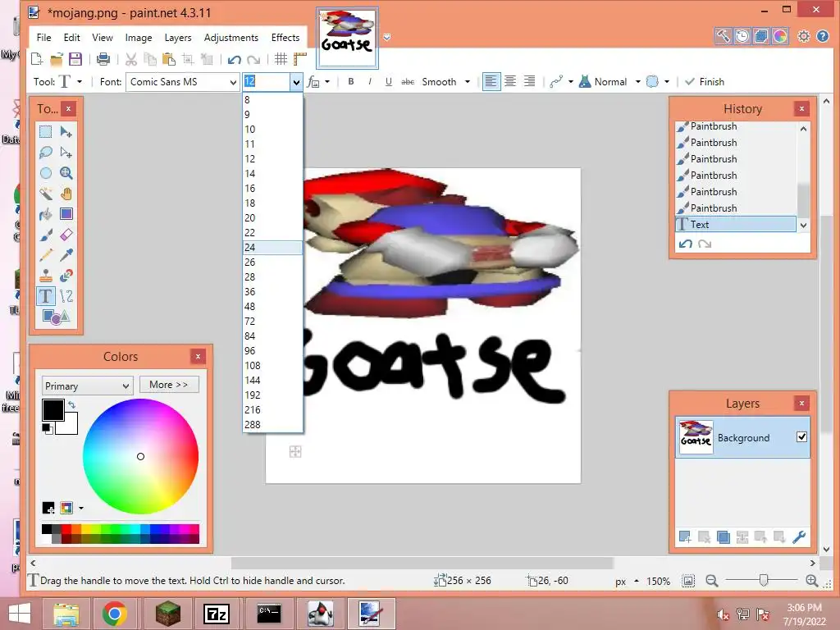
Task: Click the Undo arrow in toolbar
Action: pyautogui.click(x=234, y=59)
